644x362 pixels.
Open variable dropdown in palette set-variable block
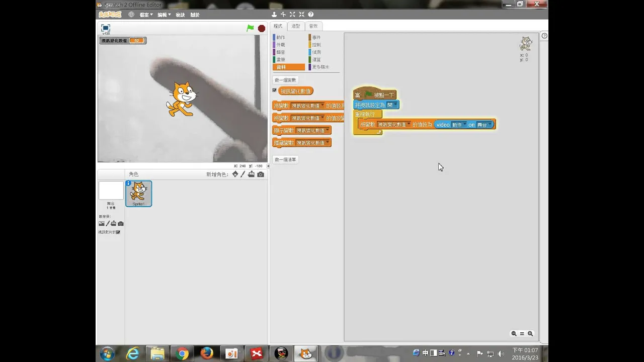click(x=308, y=105)
